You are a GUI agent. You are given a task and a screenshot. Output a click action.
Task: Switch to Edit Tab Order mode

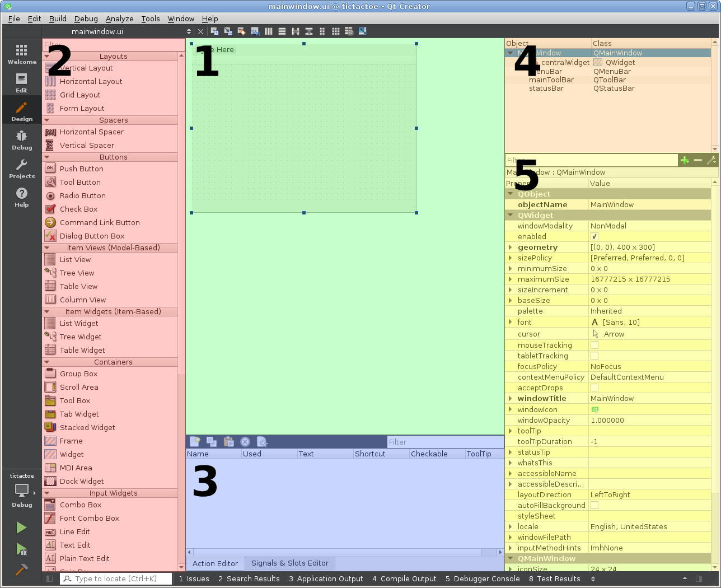(255, 31)
